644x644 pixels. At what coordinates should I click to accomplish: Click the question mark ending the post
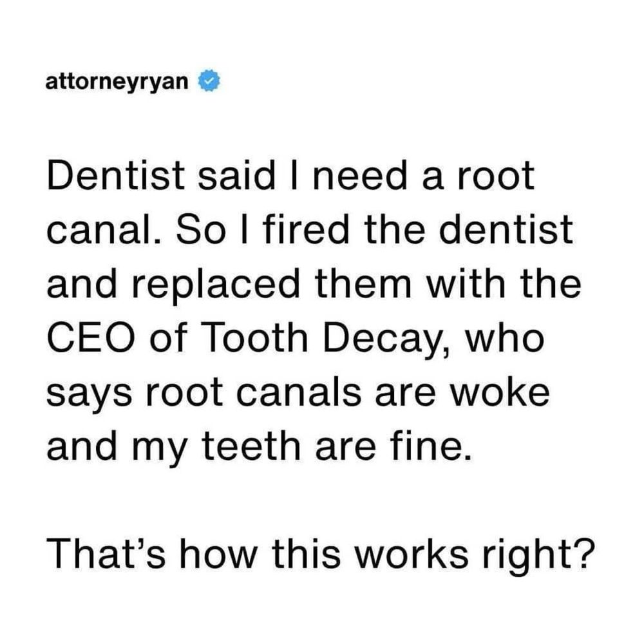coord(585,554)
